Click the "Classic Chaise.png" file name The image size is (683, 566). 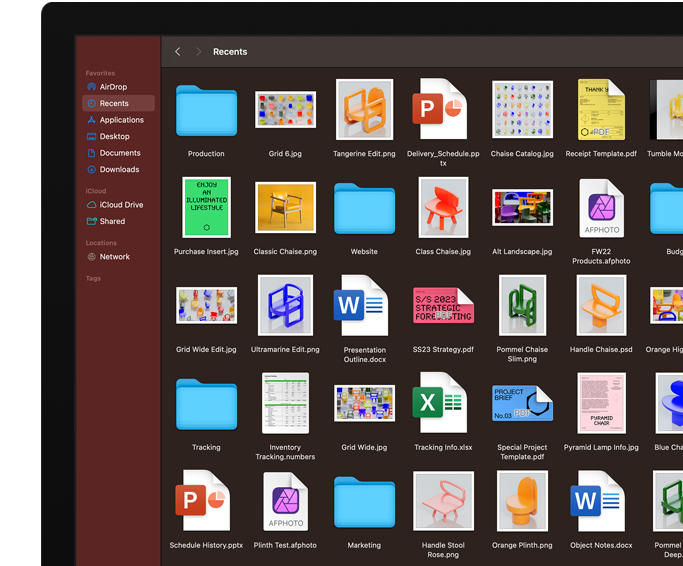tap(285, 251)
